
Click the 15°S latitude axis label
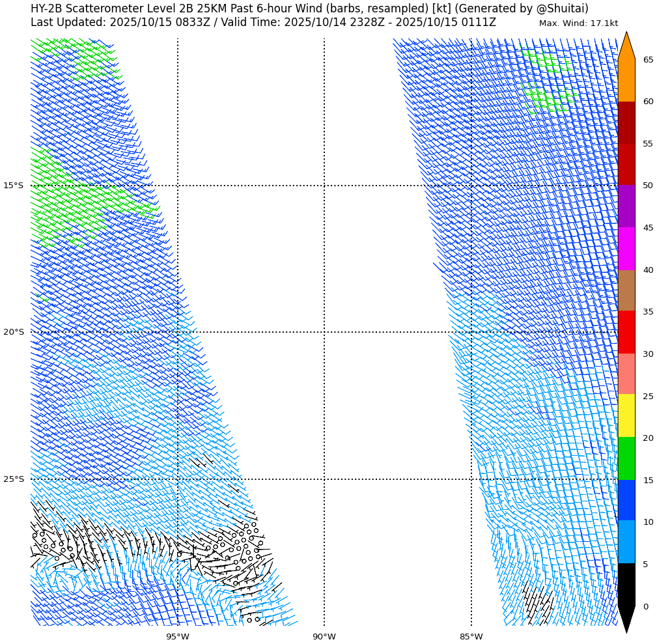(x=13, y=186)
